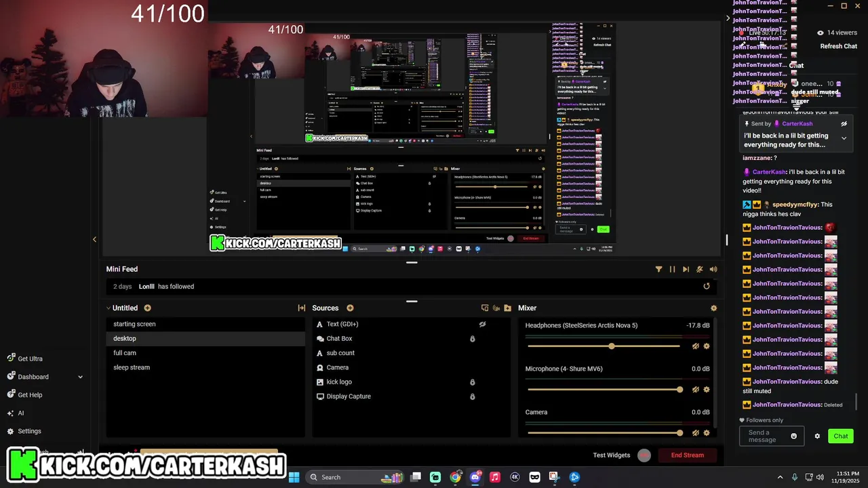This screenshot has height=488, width=868.
Task: Open Discord from the taskbar
Action: coord(475,477)
